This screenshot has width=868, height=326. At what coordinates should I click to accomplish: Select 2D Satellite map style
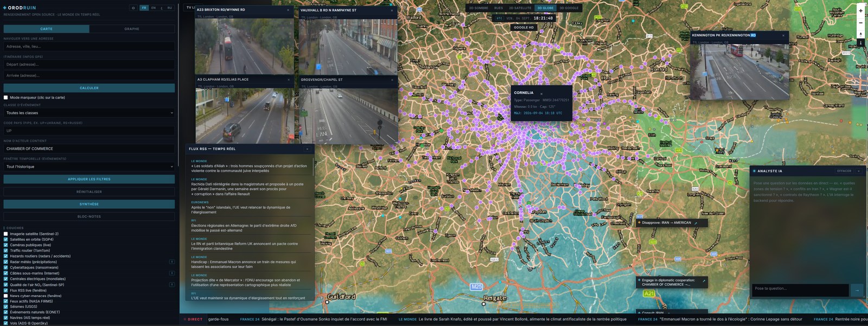point(520,8)
